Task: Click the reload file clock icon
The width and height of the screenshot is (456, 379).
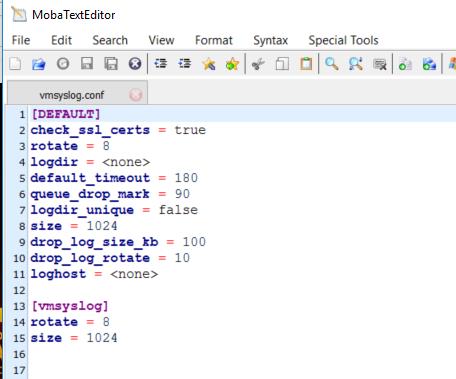Action: click(x=63, y=63)
